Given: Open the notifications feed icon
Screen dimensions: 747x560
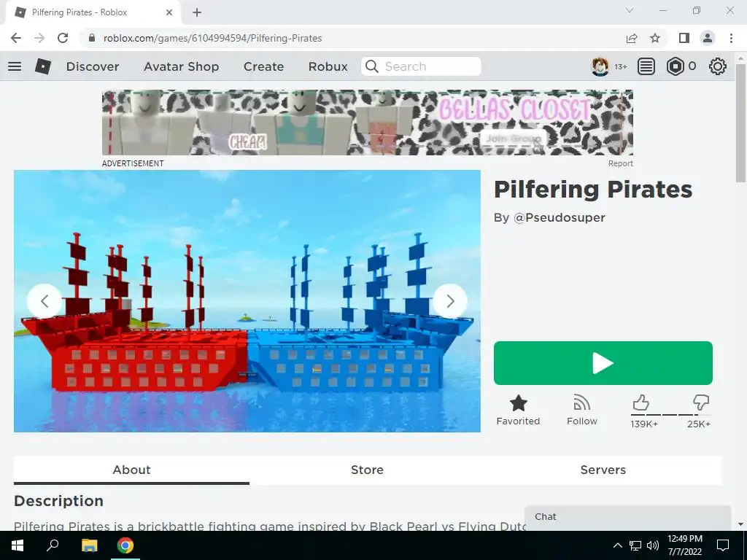Looking at the screenshot, I should click(646, 66).
